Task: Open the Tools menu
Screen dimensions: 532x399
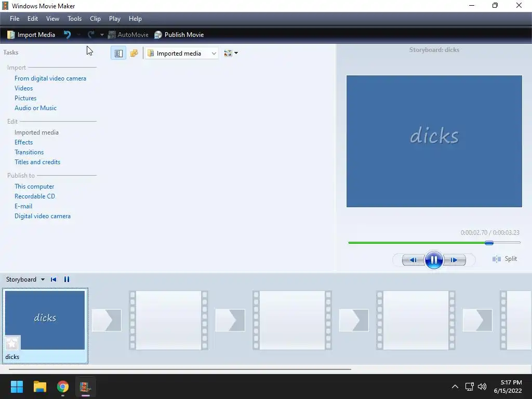Action: pyautogui.click(x=74, y=19)
